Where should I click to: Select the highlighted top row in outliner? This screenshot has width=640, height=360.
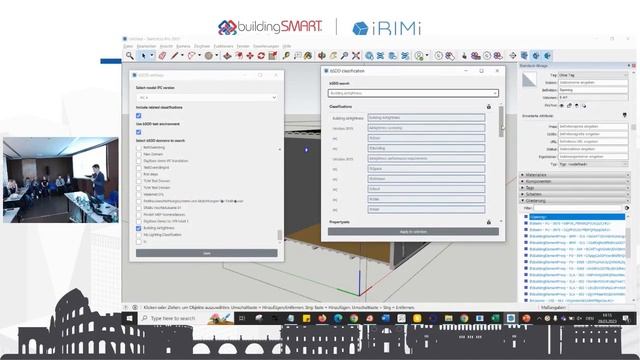click(576, 217)
